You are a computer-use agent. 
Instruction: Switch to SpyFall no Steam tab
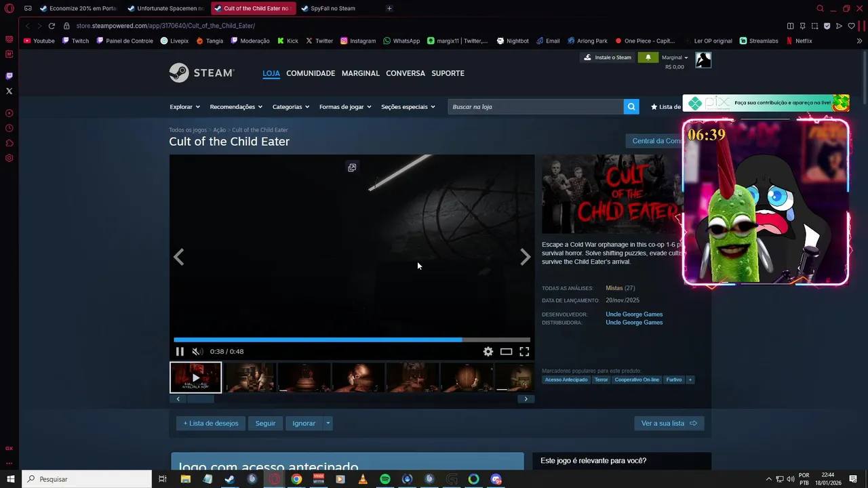[x=332, y=8]
